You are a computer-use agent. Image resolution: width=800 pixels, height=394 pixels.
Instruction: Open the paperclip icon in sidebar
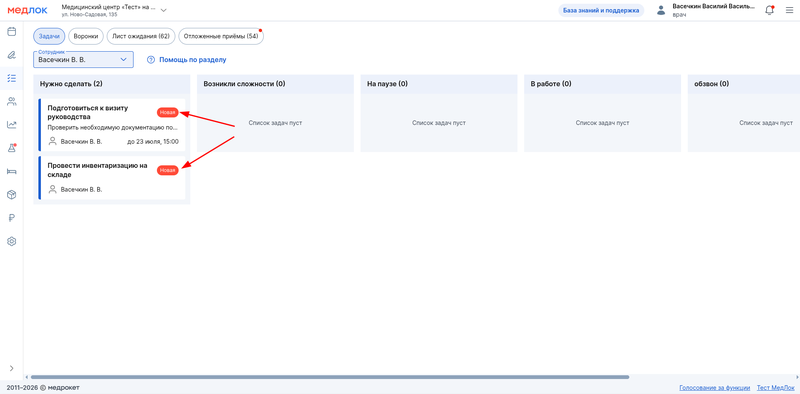tap(11, 55)
